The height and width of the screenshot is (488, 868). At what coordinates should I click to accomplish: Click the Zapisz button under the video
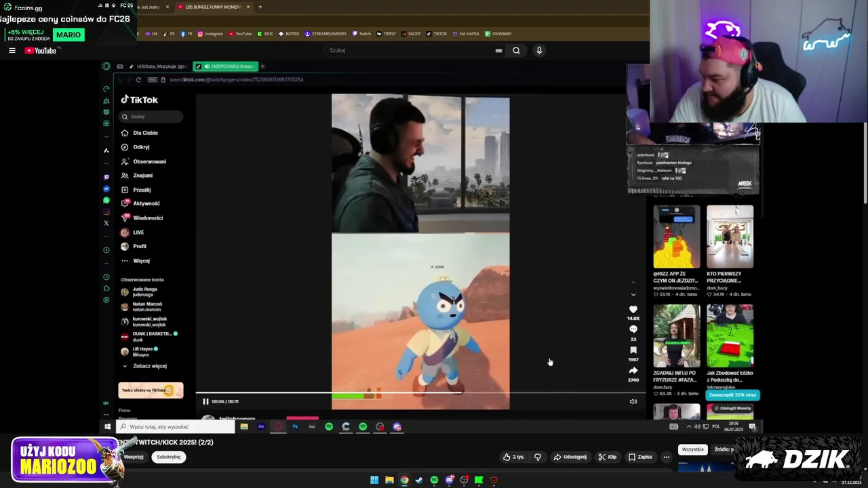click(x=640, y=457)
